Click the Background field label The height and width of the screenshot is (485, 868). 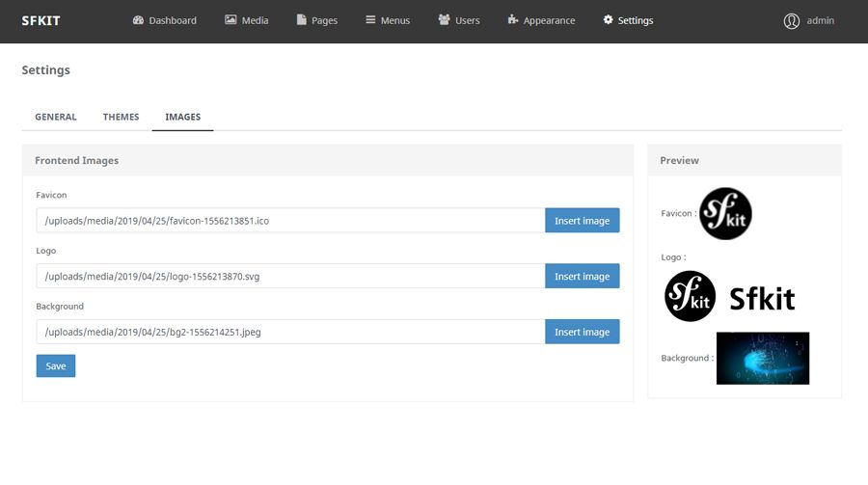click(60, 307)
